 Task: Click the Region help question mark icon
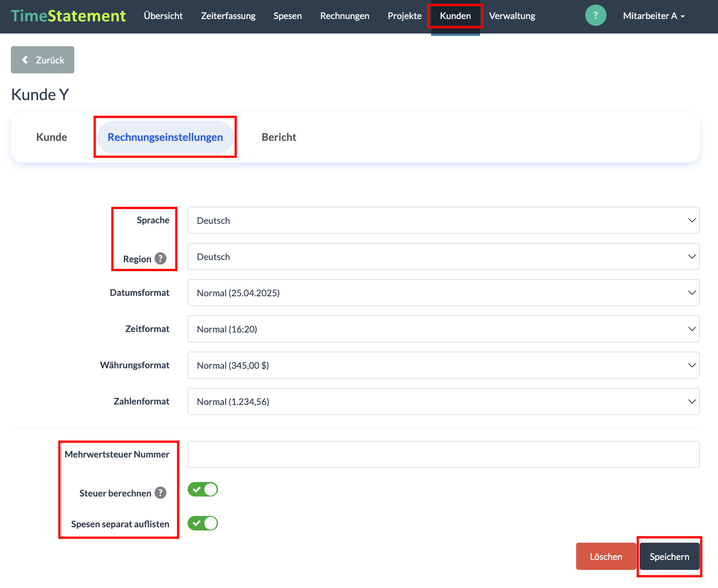(x=160, y=258)
